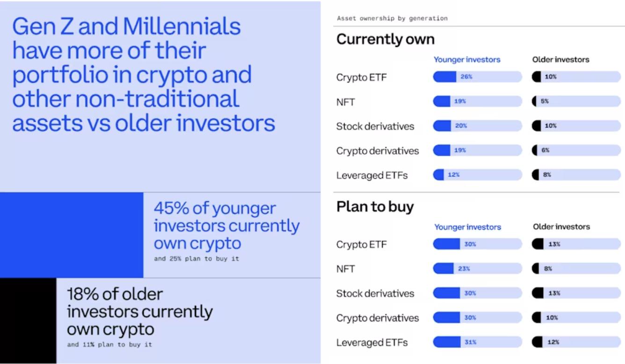Screen dimensions: 625x364
Task: Click the large blue block beside 45% statistic
Action: pyautogui.click(x=72, y=235)
